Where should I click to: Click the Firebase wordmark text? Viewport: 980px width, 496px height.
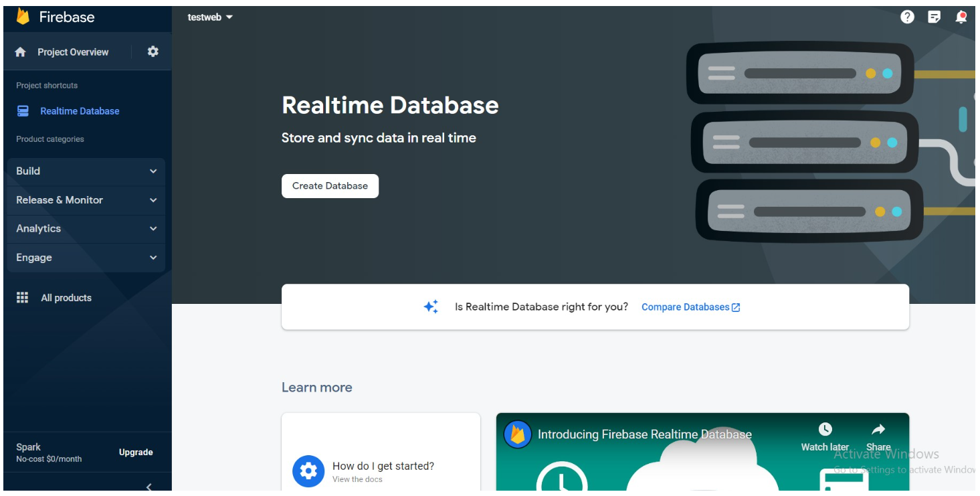click(67, 17)
